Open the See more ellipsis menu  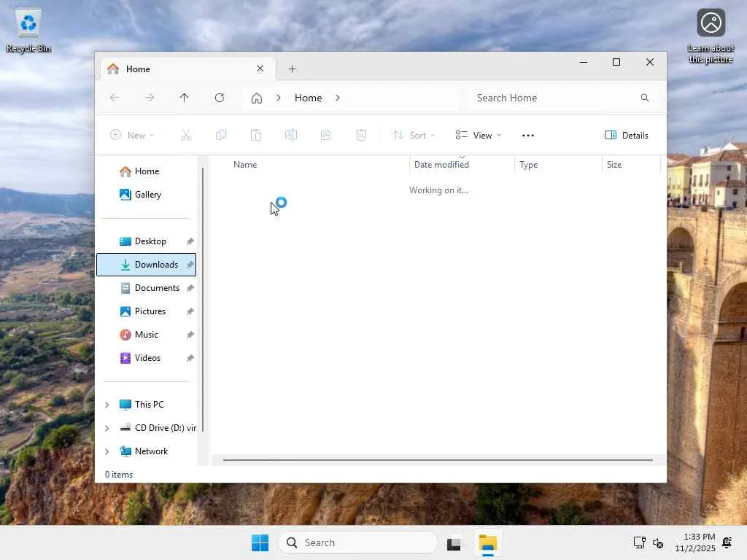coord(528,135)
